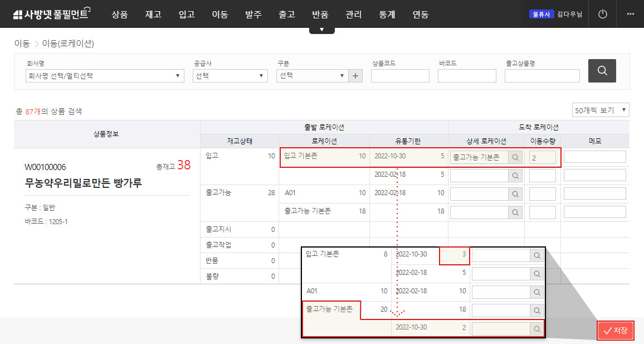The width and height of the screenshot is (644, 344).
Task: Focus the 이동수량 field containing 2
Action: pyautogui.click(x=542, y=157)
